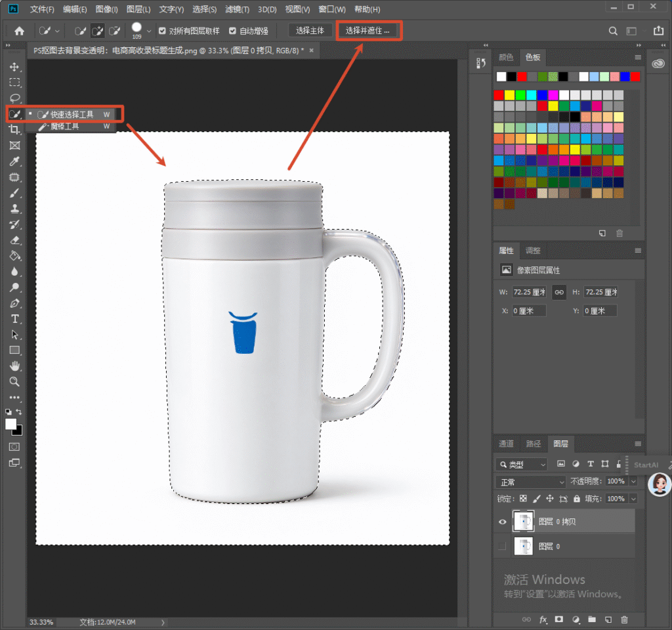Open Properties panel flyout menu
This screenshot has height=630, width=672.
638,251
